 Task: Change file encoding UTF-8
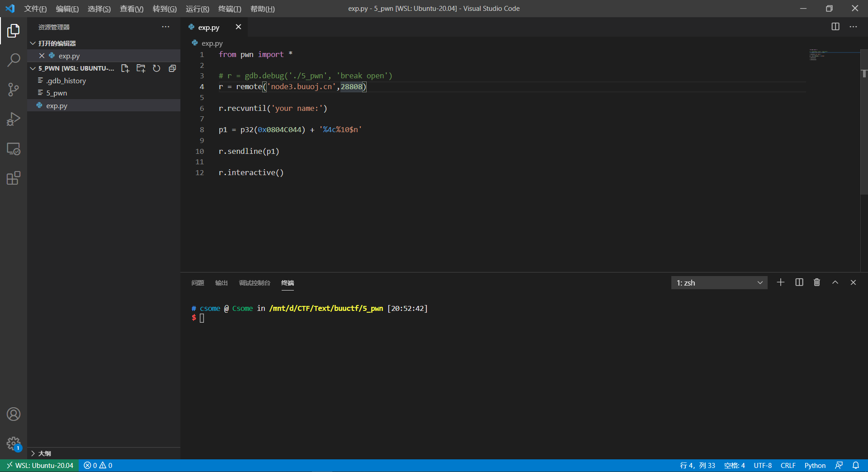click(763, 465)
